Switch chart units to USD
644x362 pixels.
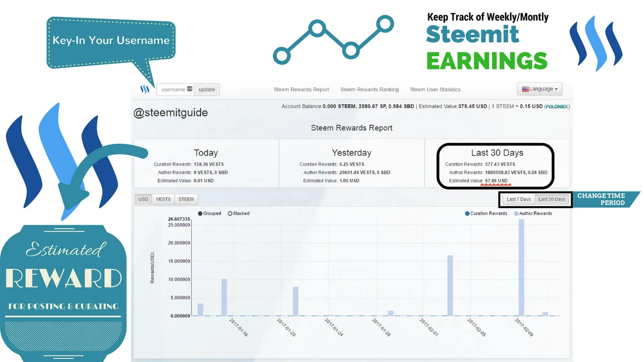tap(143, 199)
